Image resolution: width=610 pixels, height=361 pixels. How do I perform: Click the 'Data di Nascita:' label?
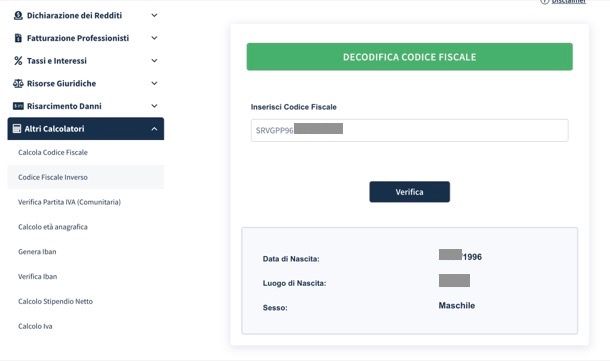291,259
